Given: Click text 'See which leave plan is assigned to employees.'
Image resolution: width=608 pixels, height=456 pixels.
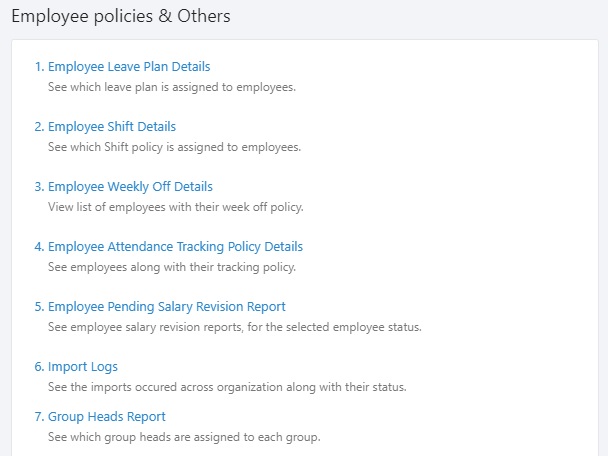Looking at the screenshot, I should (172, 87).
